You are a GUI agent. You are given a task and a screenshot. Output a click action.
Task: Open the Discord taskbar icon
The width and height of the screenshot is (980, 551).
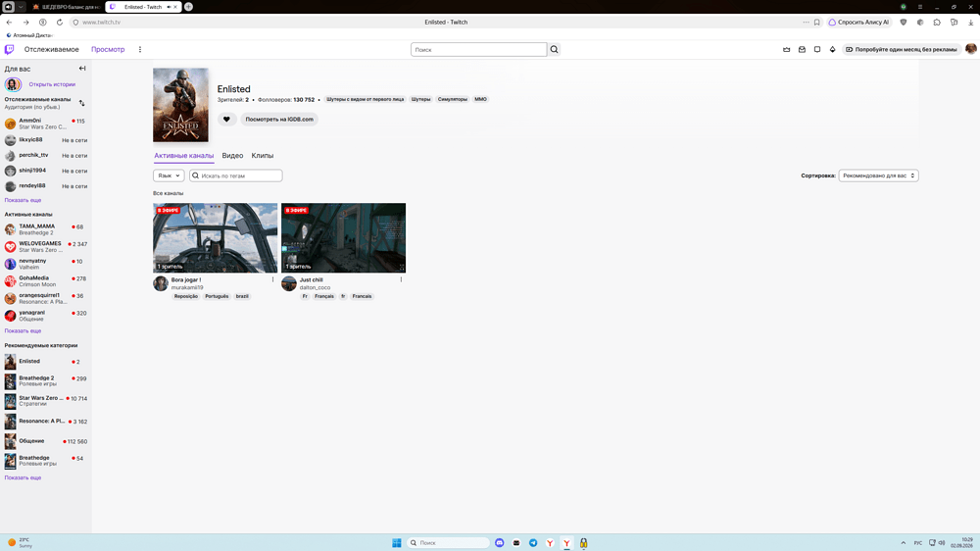pos(500,543)
